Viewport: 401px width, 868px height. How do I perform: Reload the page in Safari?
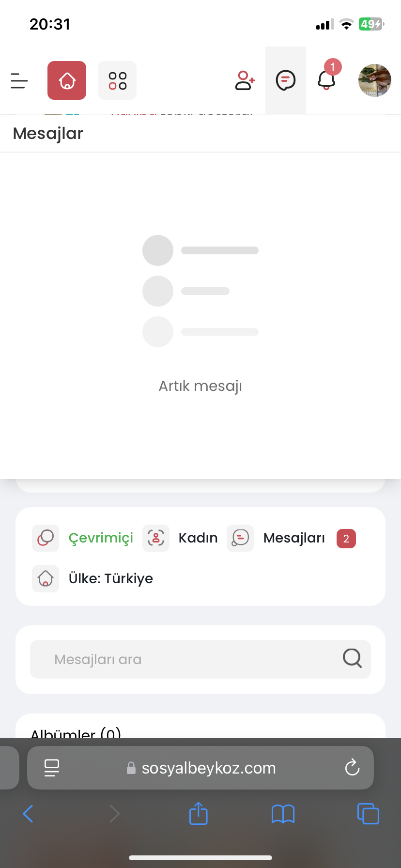coord(352,768)
